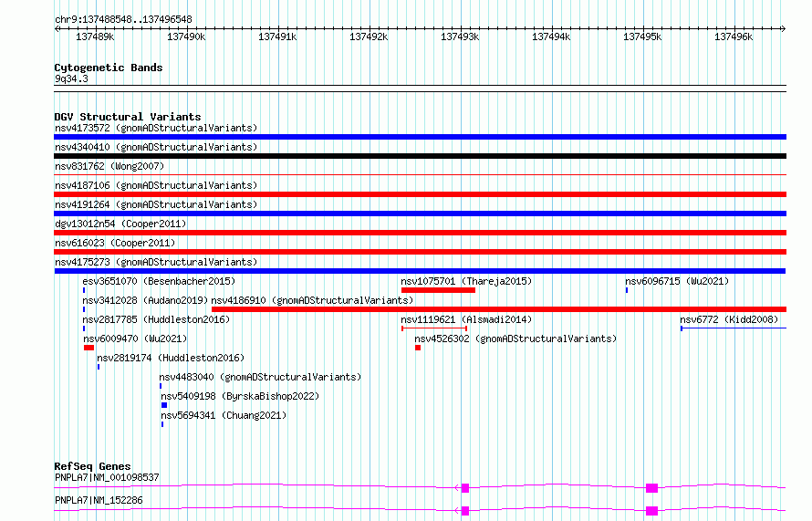This screenshot has width=812, height=521.
Task: Open the nsv4187106 variant label
Action: pyautogui.click(x=156, y=185)
